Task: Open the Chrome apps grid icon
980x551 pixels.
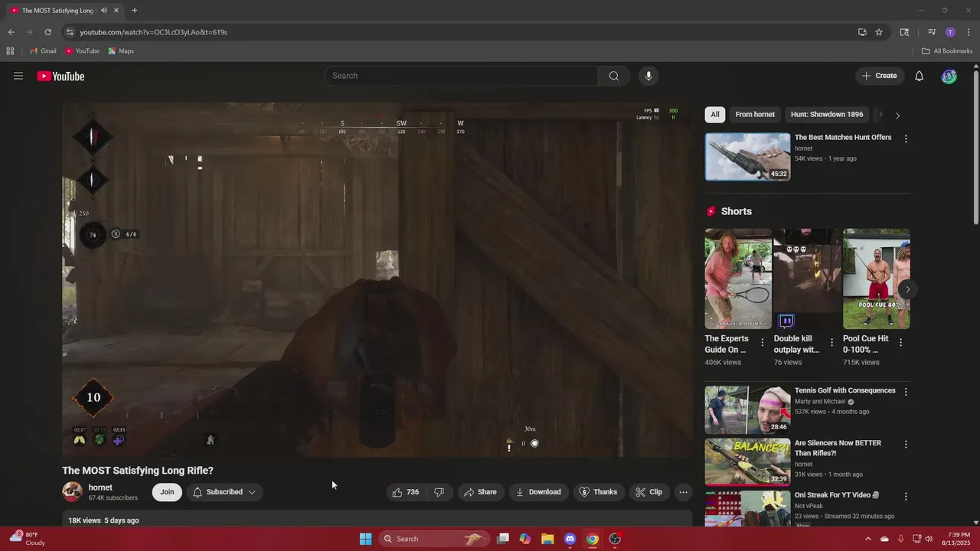Action: click(x=10, y=51)
